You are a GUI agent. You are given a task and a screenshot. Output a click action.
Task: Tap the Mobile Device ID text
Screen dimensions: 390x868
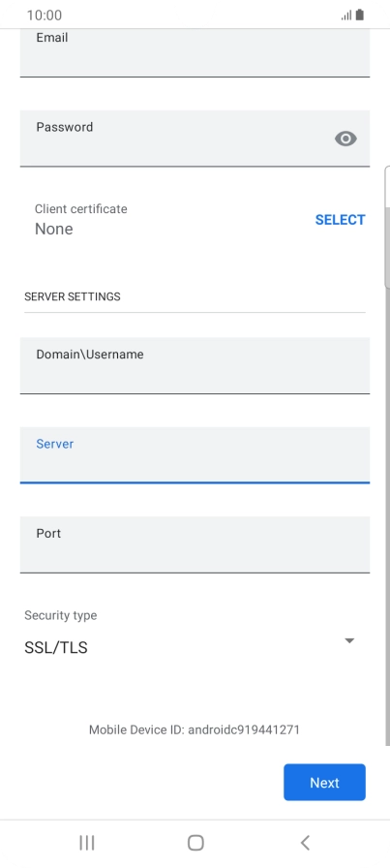point(195,729)
